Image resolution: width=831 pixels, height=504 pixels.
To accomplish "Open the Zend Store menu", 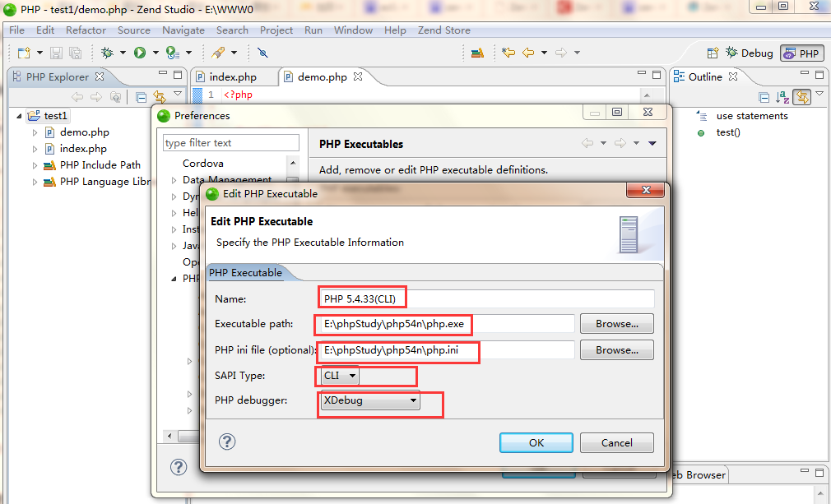I will 443,30.
